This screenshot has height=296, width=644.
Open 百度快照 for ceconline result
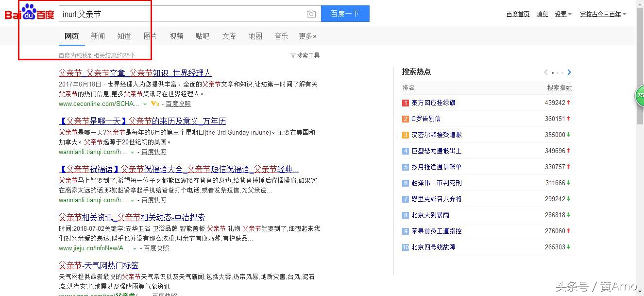click(178, 104)
